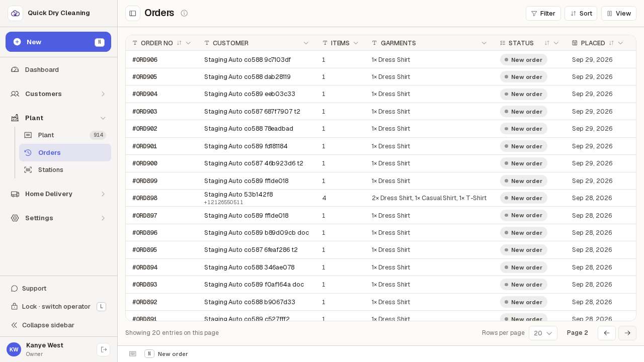The image size is (644, 362).
Task: Go to the previous page arrow
Action: click(x=607, y=333)
